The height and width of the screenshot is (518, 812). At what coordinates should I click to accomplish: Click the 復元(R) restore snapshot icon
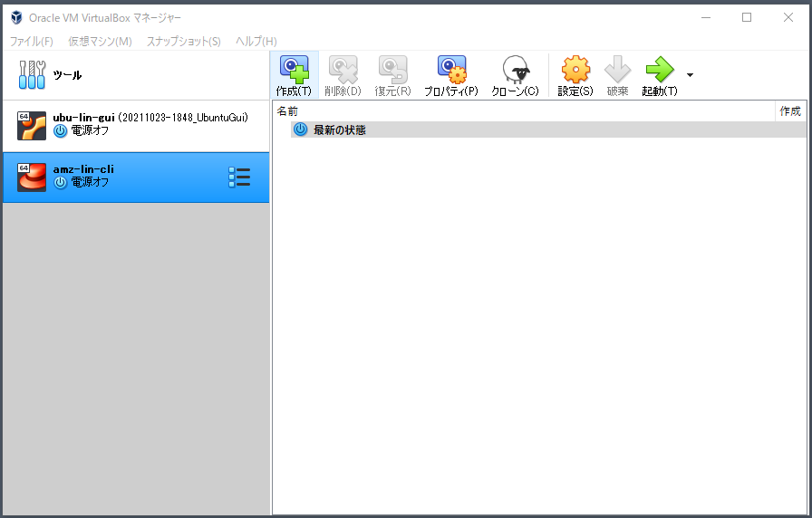(x=392, y=70)
